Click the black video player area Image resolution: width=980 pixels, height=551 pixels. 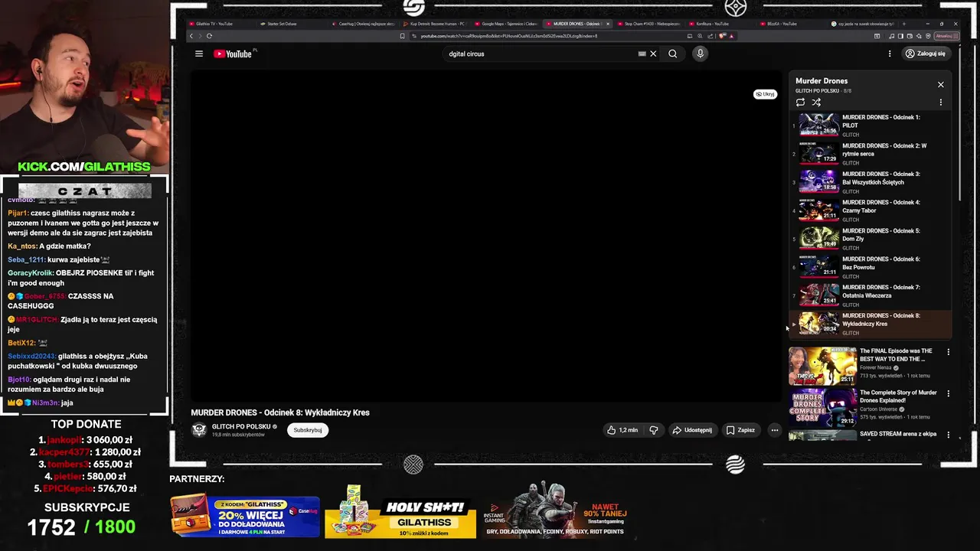pos(486,236)
